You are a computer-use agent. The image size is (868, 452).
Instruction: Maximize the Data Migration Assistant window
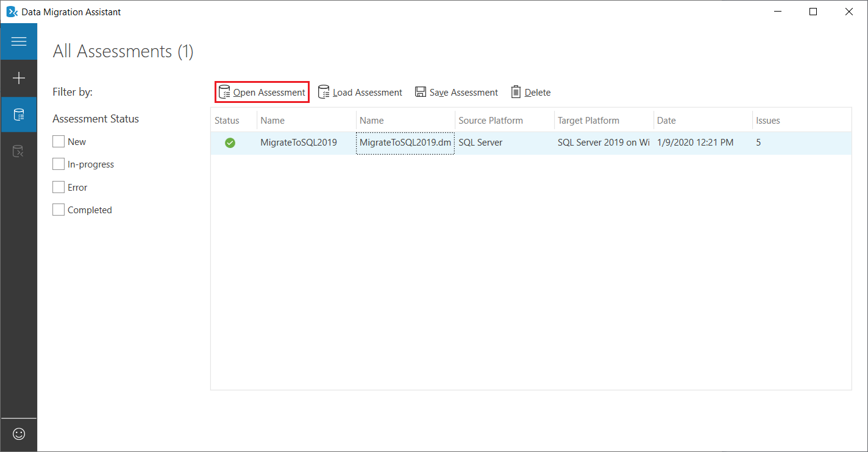click(813, 12)
